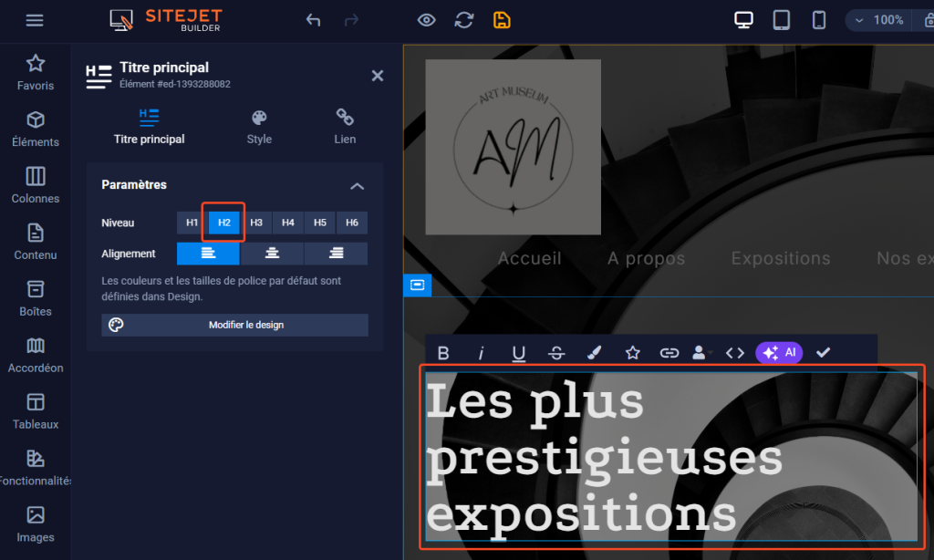This screenshot has height=560, width=934.
Task: Enable center alignment for the title
Action: 271,254
